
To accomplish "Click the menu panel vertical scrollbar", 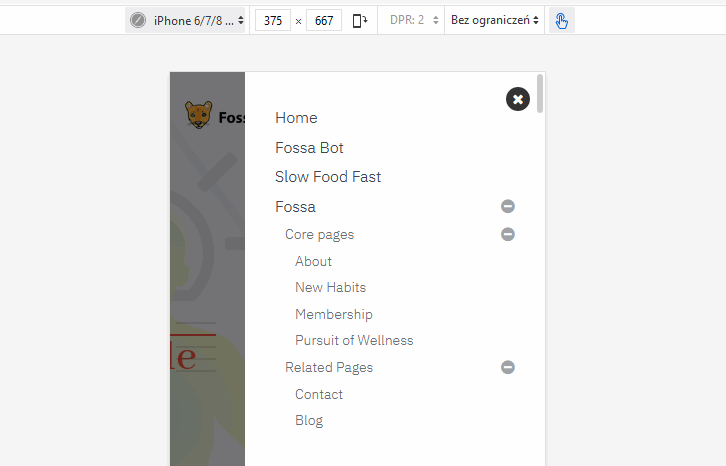I will (541, 93).
